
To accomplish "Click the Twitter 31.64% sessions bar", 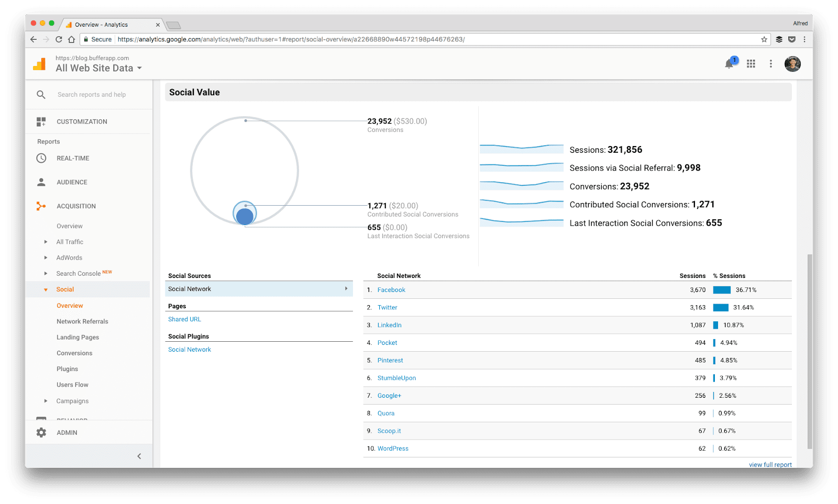I will [721, 308].
